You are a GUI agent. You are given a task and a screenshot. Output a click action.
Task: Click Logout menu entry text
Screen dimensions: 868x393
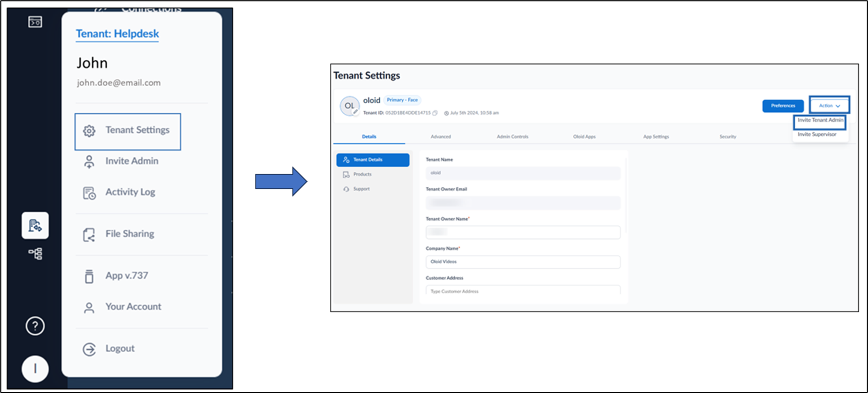tap(119, 349)
